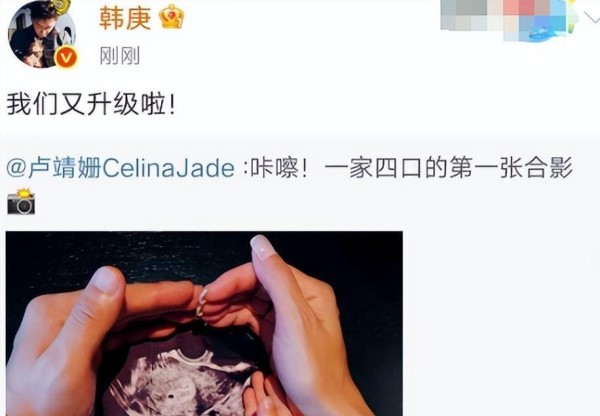Open the ultrasound photo thumbnail
The width and height of the screenshot is (600, 416).
(204, 323)
